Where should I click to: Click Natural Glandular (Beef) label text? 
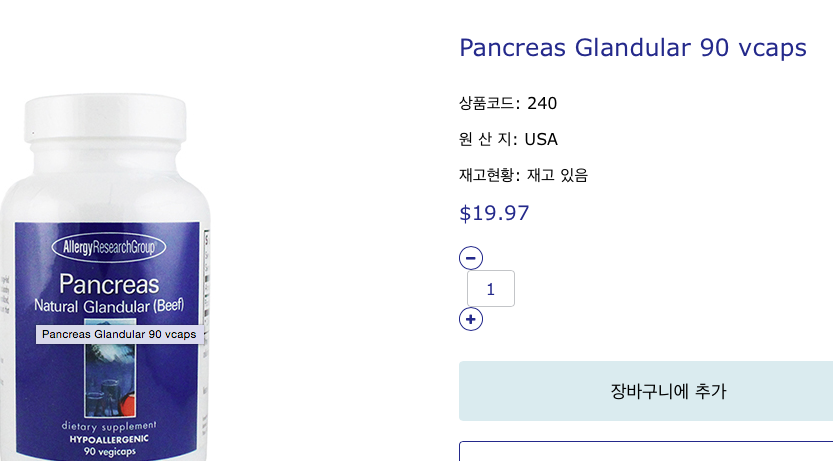pyautogui.click(x=108, y=304)
